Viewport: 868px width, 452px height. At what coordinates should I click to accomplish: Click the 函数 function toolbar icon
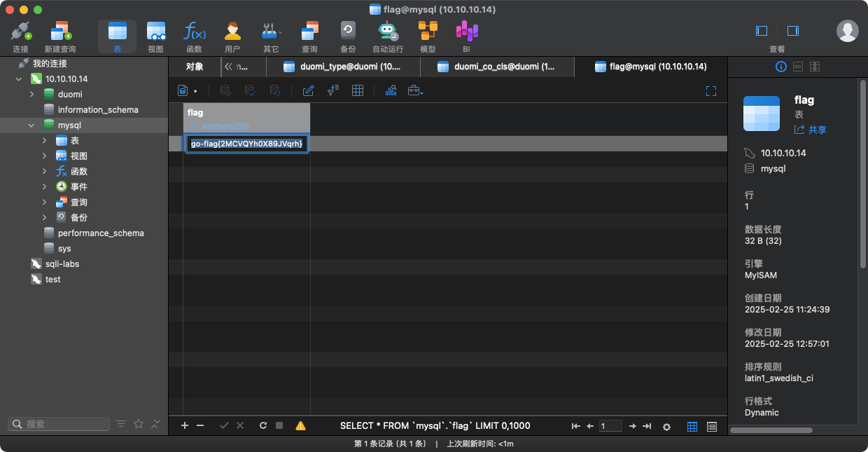[x=194, y=36]
